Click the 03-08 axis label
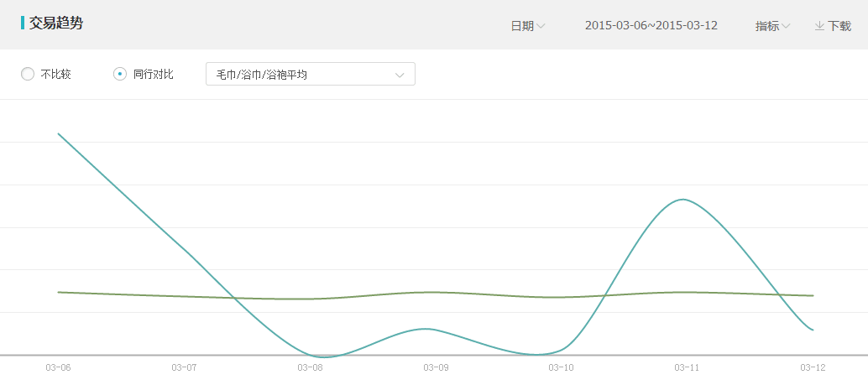 point(310,367)
